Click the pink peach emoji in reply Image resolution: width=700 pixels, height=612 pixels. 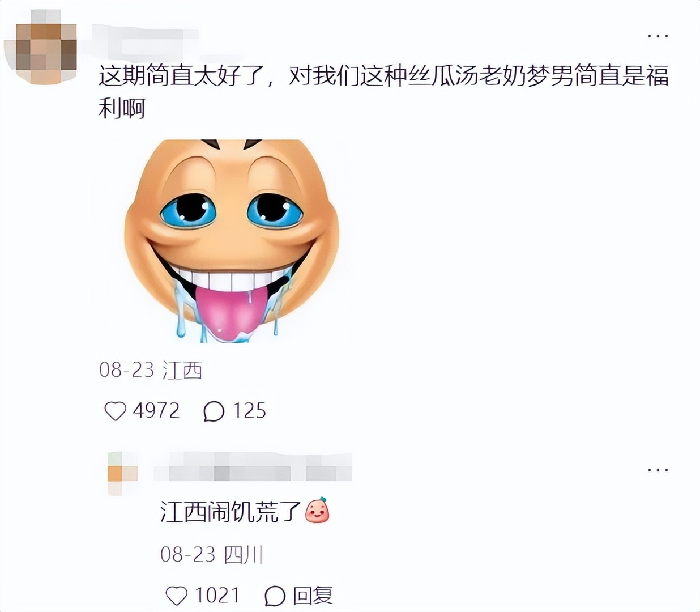(317, 511)
